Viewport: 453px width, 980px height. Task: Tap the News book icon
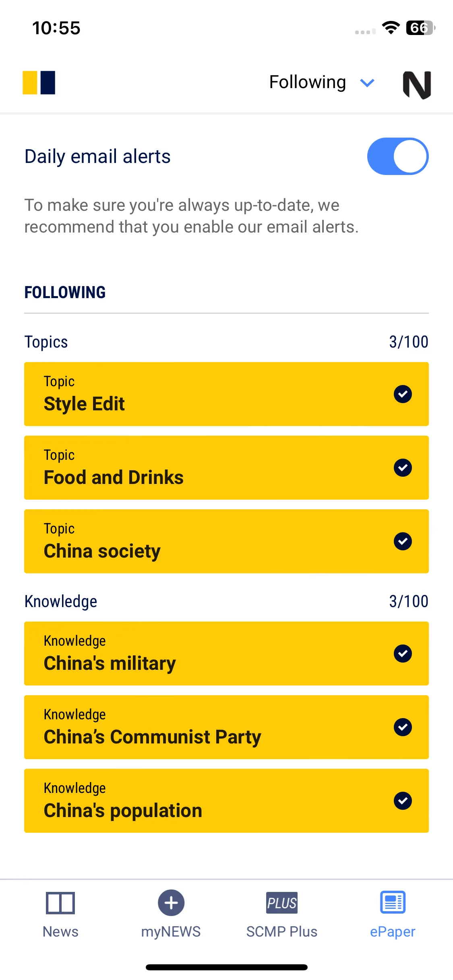(x=60, y=903)
